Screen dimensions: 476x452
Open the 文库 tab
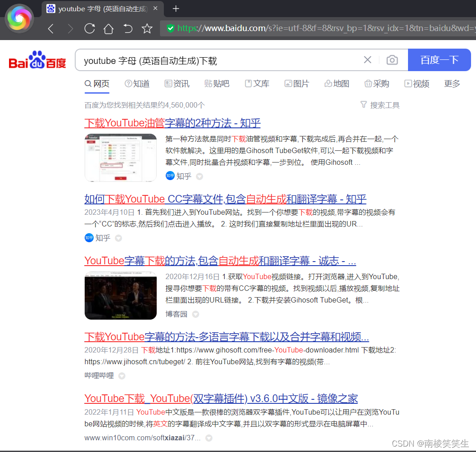click(257, 83)
